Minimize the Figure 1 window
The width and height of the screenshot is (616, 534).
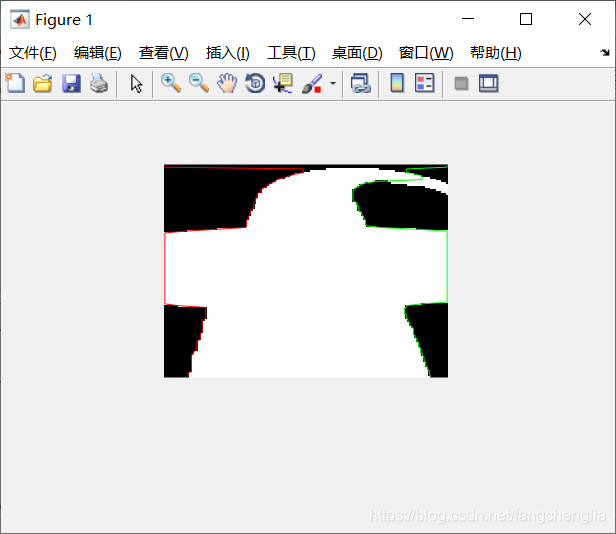pos(468,19)
